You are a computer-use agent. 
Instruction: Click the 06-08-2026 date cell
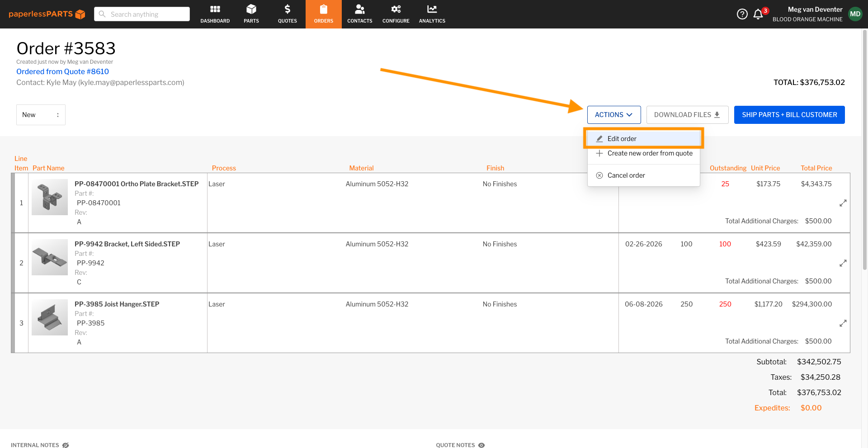pos(644,304)
